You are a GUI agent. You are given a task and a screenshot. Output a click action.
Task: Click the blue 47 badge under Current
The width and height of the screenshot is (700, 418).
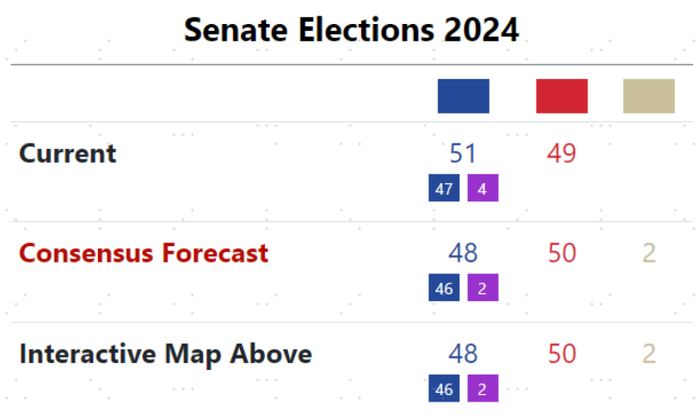(444, 188)
